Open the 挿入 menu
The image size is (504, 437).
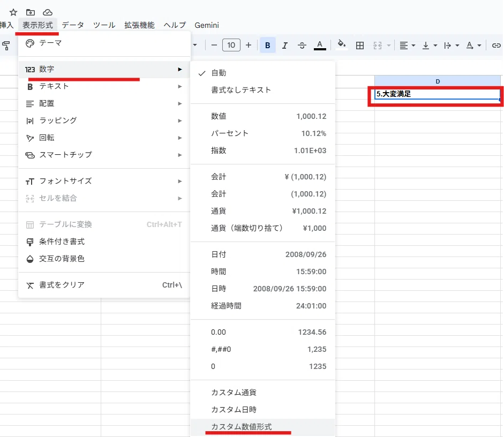6,25
